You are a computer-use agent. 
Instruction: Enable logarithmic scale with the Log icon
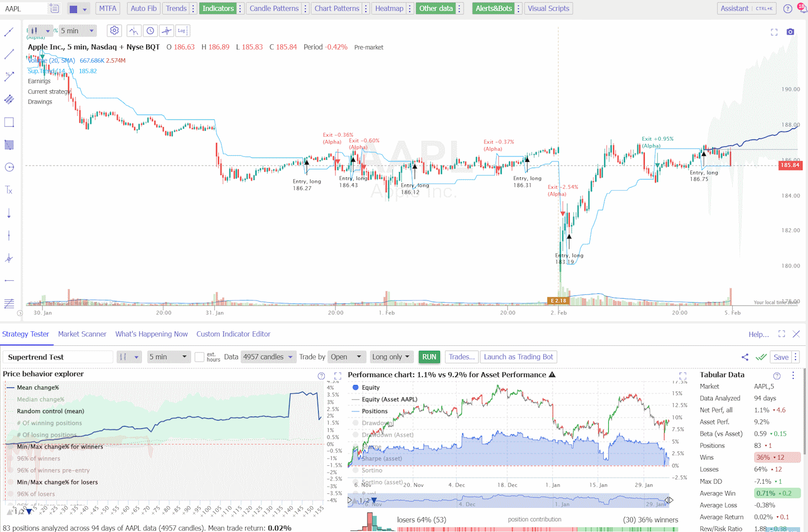pyautogui.click(x=182, y=30)
